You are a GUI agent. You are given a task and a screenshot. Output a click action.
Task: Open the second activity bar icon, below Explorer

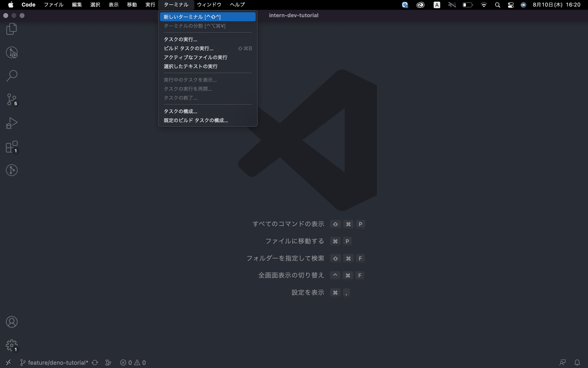click(x=11, y=52)
